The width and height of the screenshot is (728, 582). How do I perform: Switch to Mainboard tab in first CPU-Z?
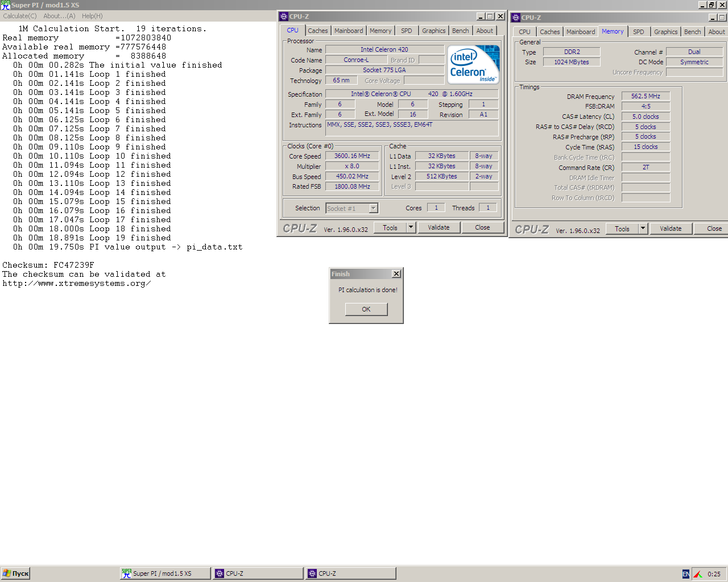coord(349,31)
